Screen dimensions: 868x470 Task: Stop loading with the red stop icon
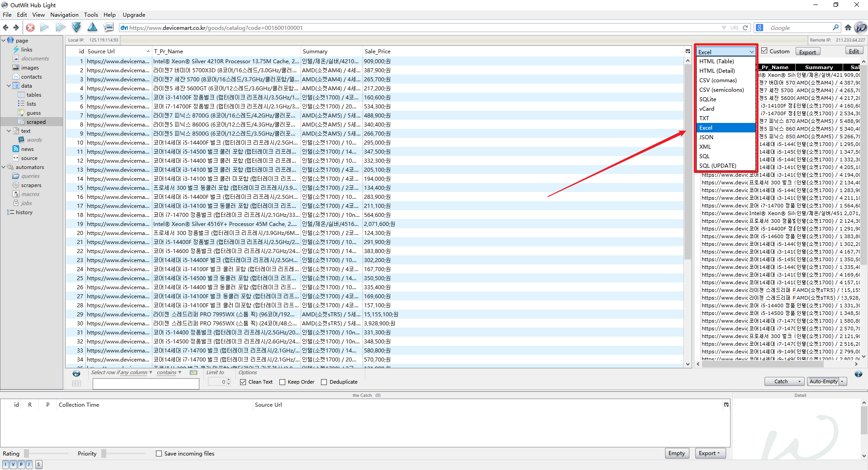coord(30,28)
